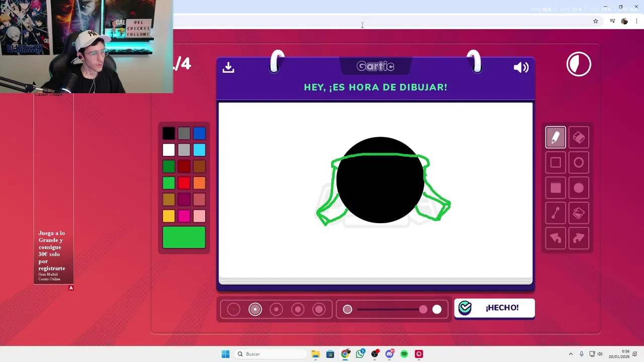Choose the middle brush size
The width and height of the screenshot is (644, 362).
coord(276,309)
